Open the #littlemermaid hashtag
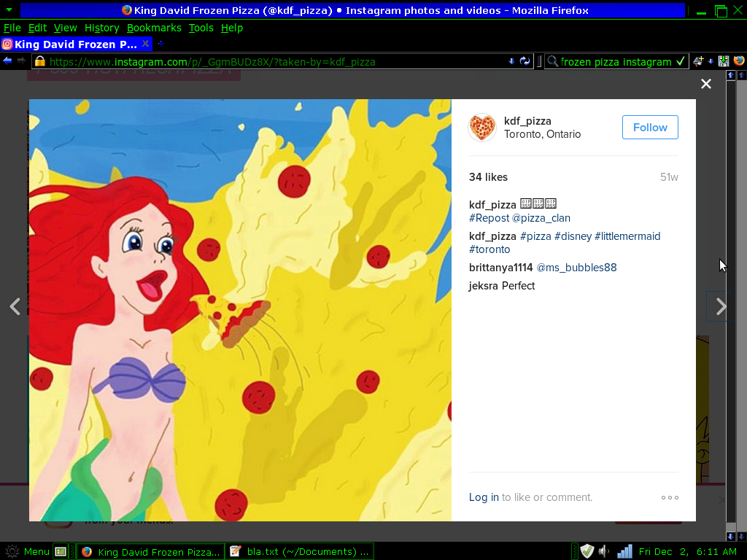The height and width of the screenshot is (560, 747). [627, 236]
